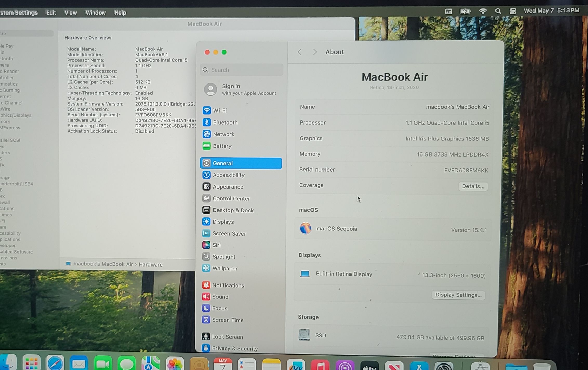
Task: Open Wi-Fi settings in sidebar
Action: click(220, 111)
